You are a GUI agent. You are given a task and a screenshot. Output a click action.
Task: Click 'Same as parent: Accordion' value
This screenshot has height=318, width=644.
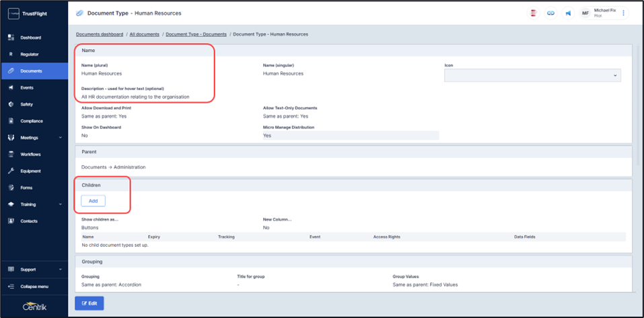pyautogui.click(x=111, y=284)
